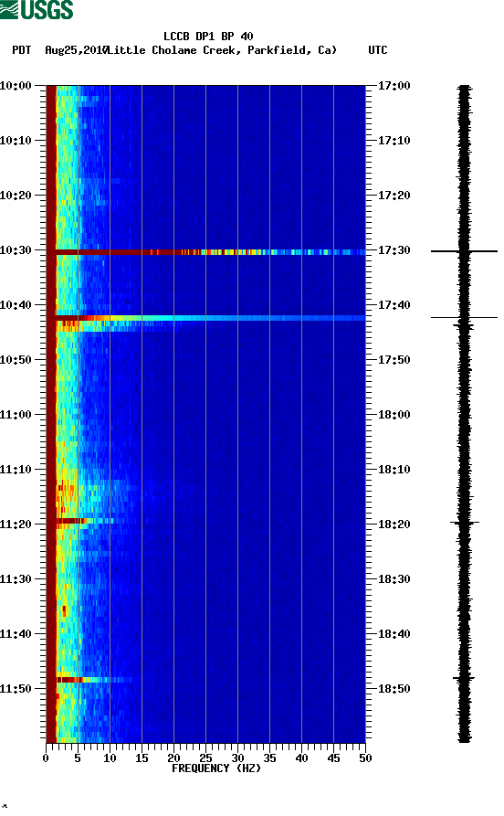Click the '18:20' UTC time label
The width and height of the screenshot is (504, 816).
(x=394, y=525)
